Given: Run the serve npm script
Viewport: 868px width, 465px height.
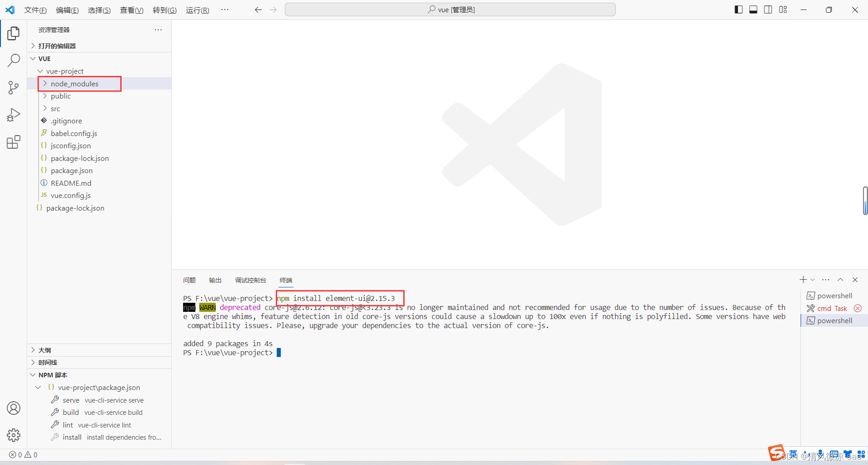Looking at the screenshot, I should [99, 400].
